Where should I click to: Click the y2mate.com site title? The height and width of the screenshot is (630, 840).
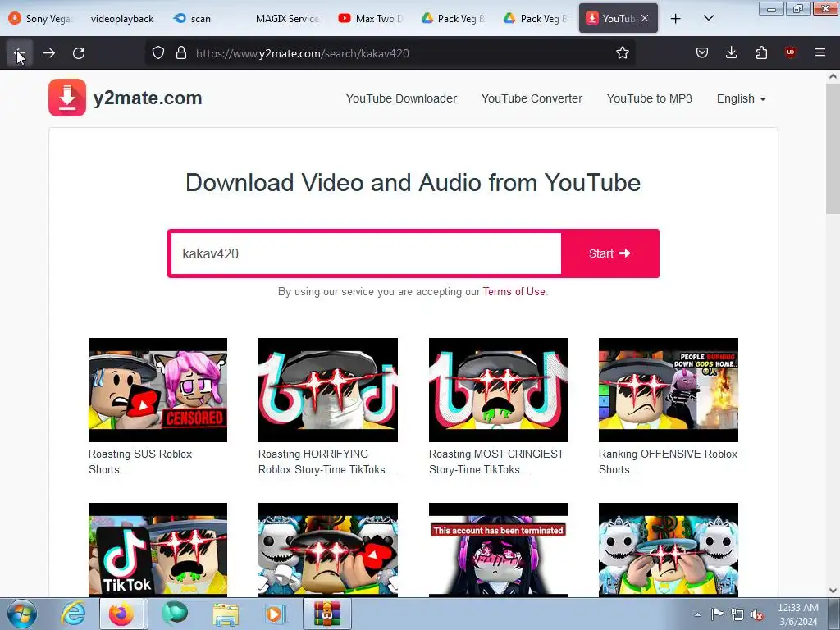point(148,98)
